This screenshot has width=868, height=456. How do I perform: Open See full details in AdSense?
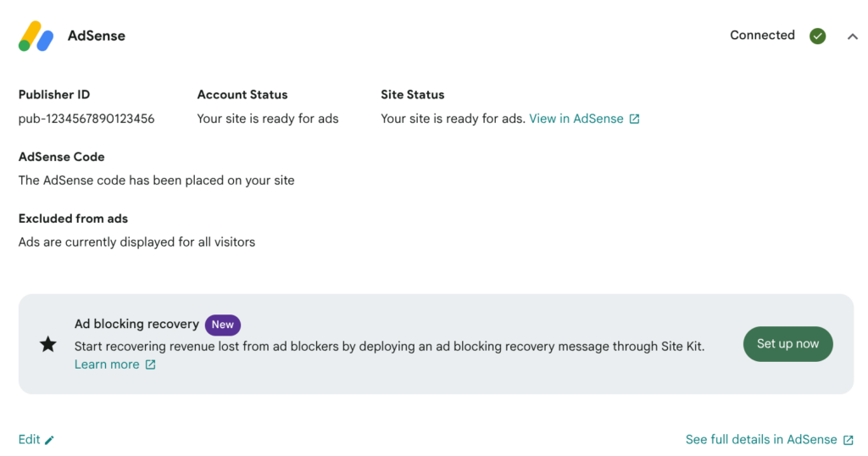pyautogui.click(x=761, y=440)
